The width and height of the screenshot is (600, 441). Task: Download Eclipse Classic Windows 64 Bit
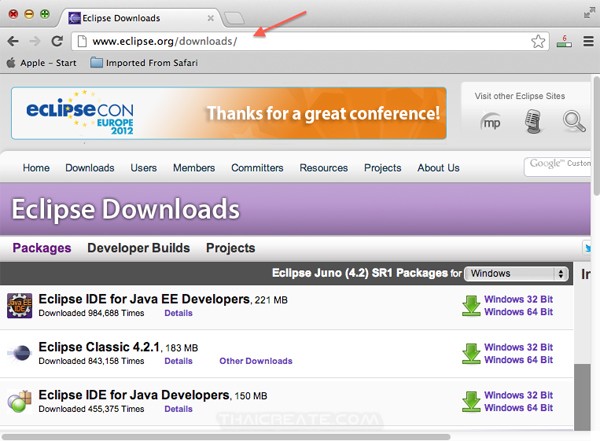tap(518, 359)
